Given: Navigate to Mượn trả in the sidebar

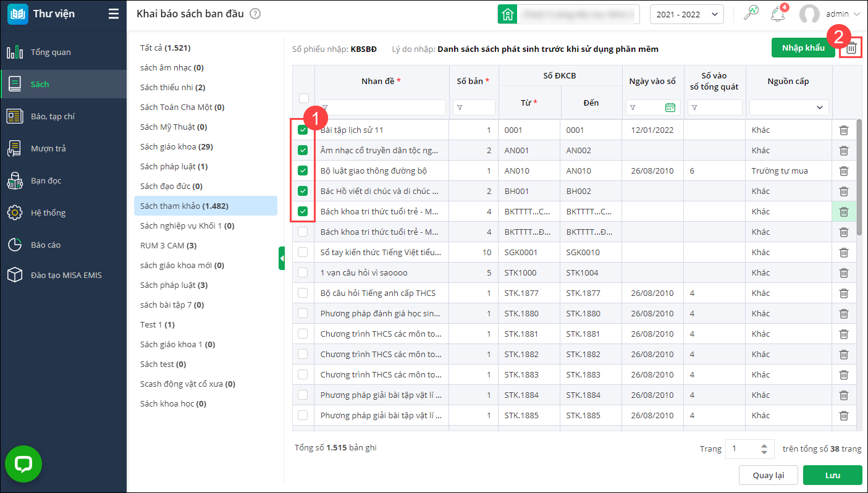Looking at the screenshot, I should [x=64, y=148].
